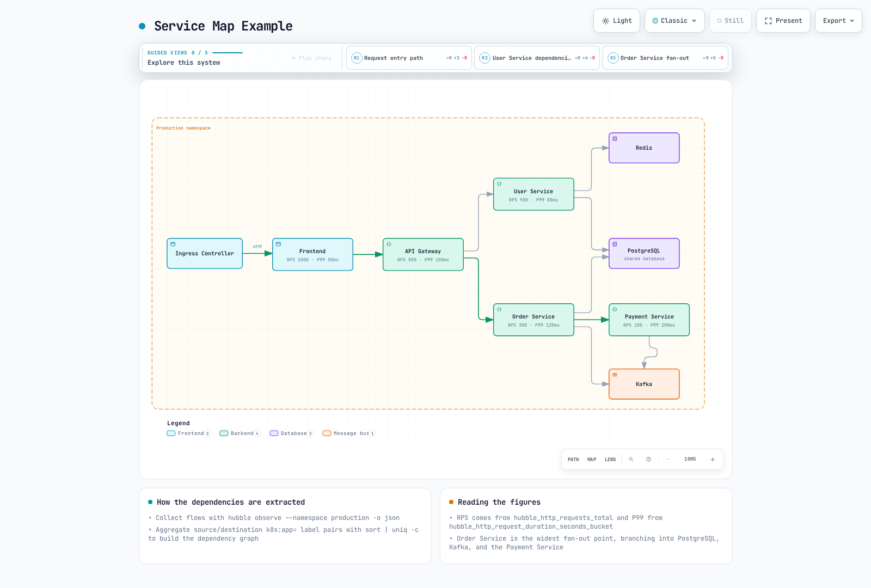
Task: Click the Frontend node window icon
Action: [278, 244]
